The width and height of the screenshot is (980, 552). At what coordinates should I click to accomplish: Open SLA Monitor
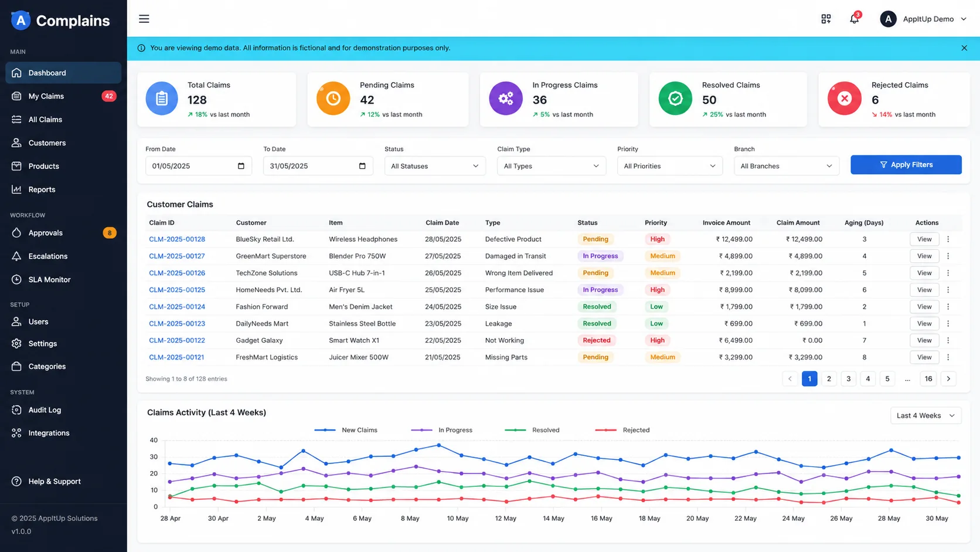(x=63, y=280)
